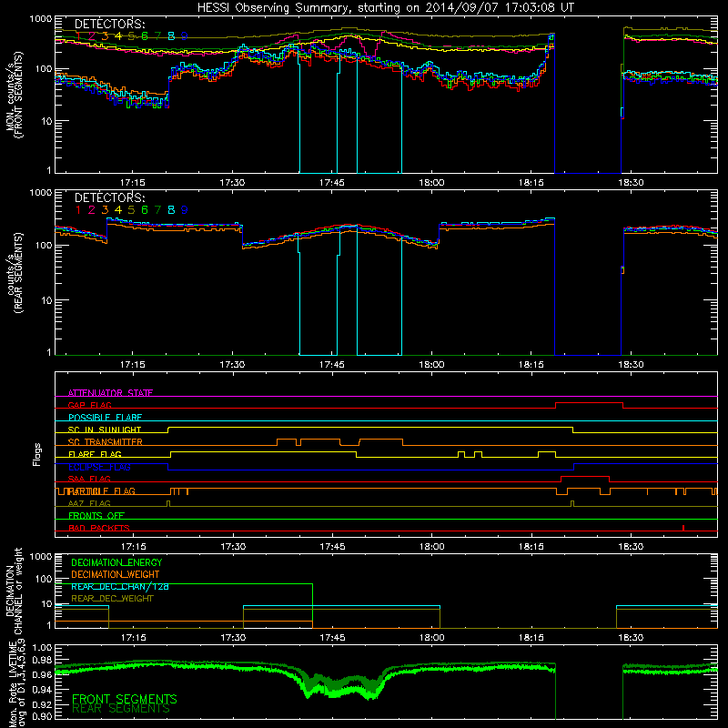The image size is (728, 728).
Task: Click yellow detector '4' in front panel legend
Action: (118, 36)
